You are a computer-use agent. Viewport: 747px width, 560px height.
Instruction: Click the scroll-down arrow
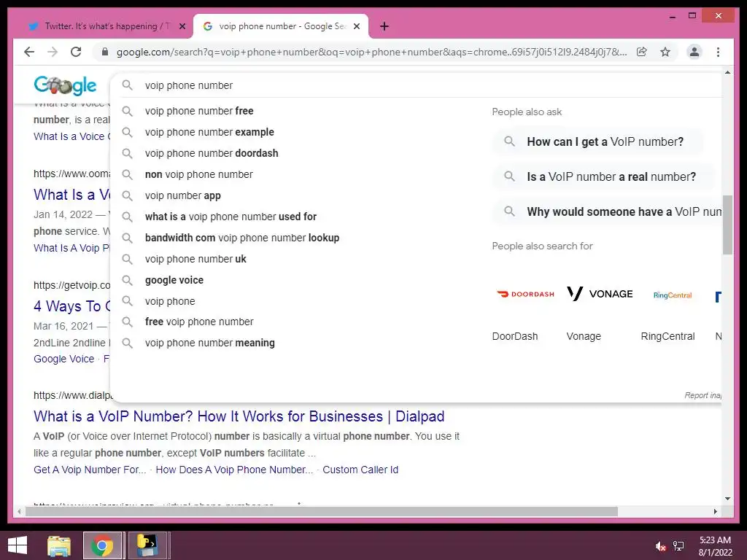pos(727,499)
